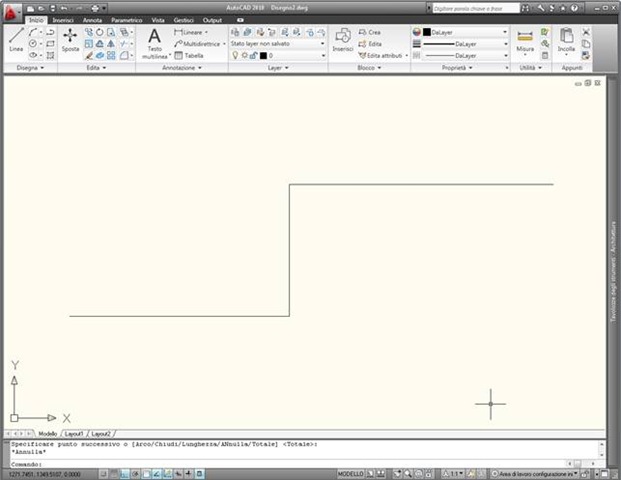621x480 pixels.
Task: Switch to the Vista ribbon tab
Action: pos(158,20)
